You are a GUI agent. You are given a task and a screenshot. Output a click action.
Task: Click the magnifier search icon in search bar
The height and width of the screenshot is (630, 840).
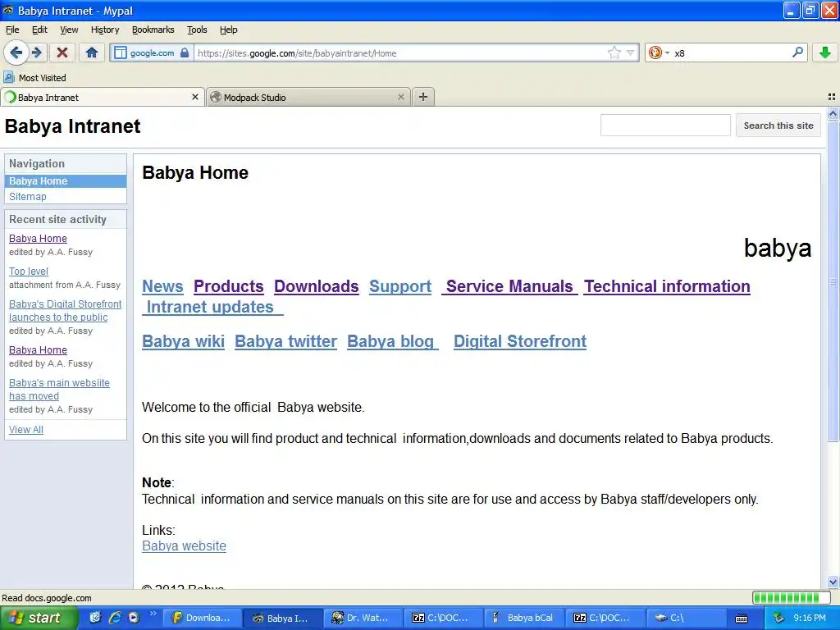pyautogui.click(x=797, y=52)
